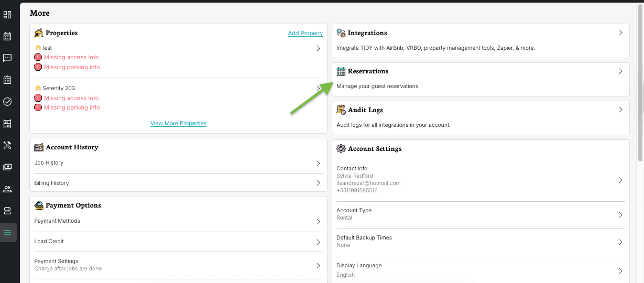The height and width of the screenshot is (283, 644).
Task: Open Payment Settings chevron
Action: [318, 266]
